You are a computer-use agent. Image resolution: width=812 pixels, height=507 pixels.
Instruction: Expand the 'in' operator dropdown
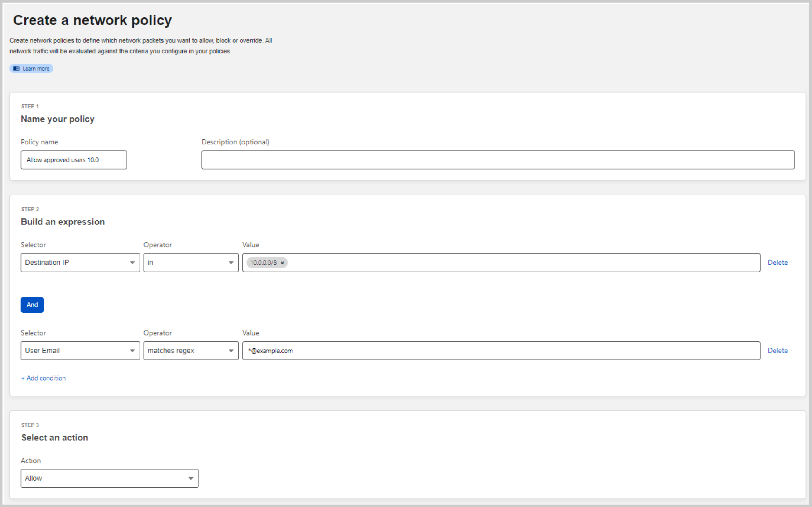pos(191,263)
